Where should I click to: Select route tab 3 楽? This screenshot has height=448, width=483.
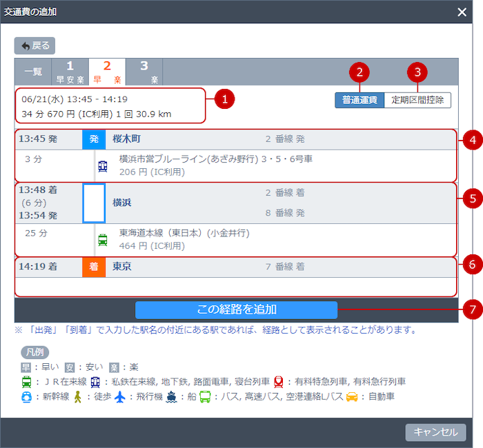[x=144, y=72]
